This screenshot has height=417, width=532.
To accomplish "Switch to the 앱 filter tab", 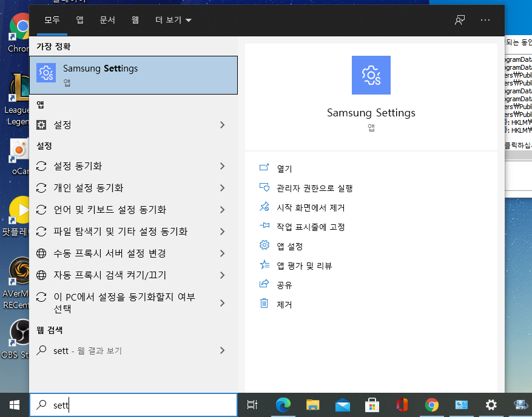I will coord(79,20).
